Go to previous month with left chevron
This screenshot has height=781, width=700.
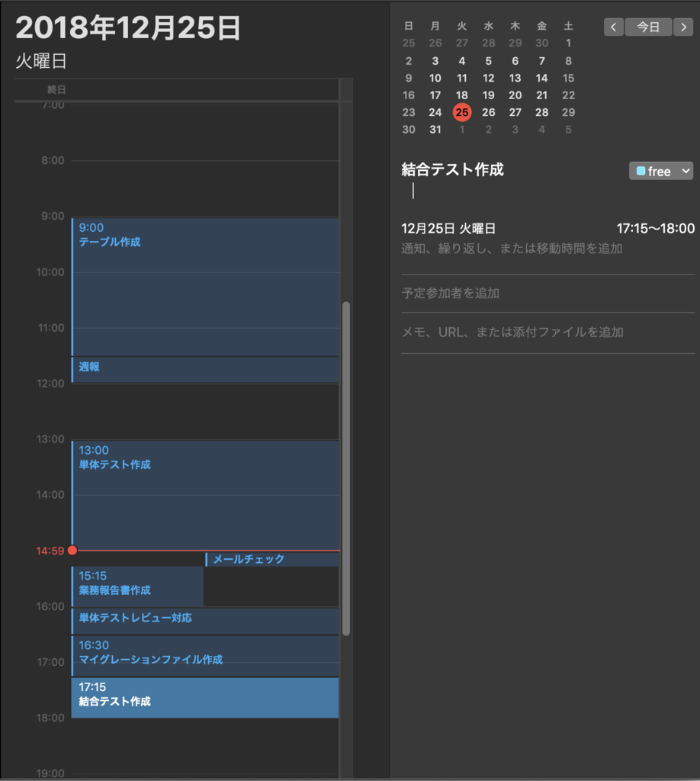tap(613, 27)
